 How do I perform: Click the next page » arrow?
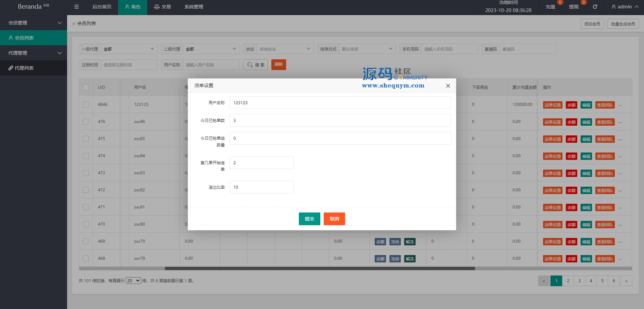tap(626, 281)
